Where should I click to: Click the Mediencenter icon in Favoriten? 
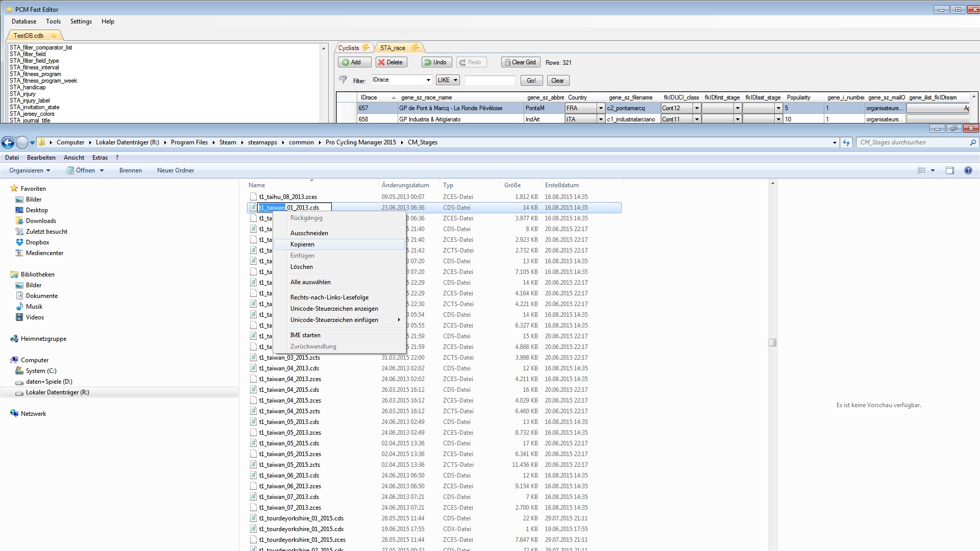click(19, 253)
